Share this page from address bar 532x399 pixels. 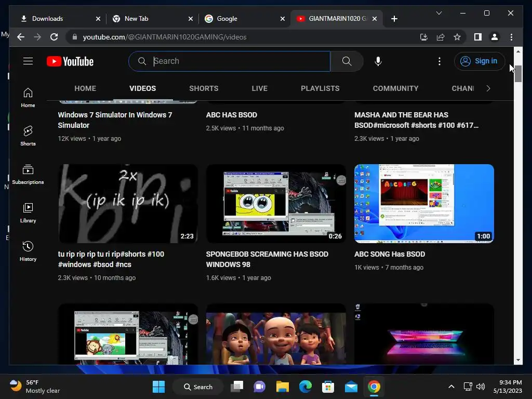coord(441,37)
